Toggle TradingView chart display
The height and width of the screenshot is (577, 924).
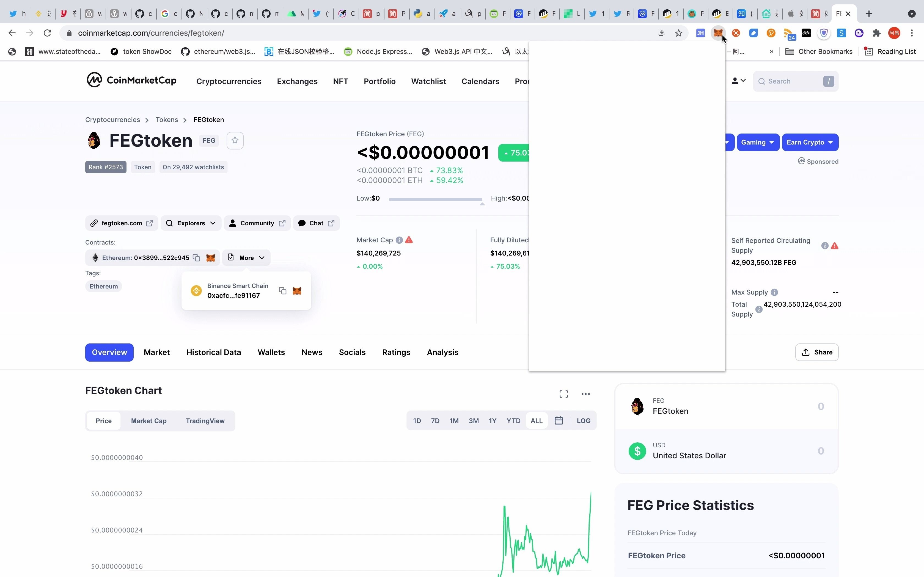[205, 420]
